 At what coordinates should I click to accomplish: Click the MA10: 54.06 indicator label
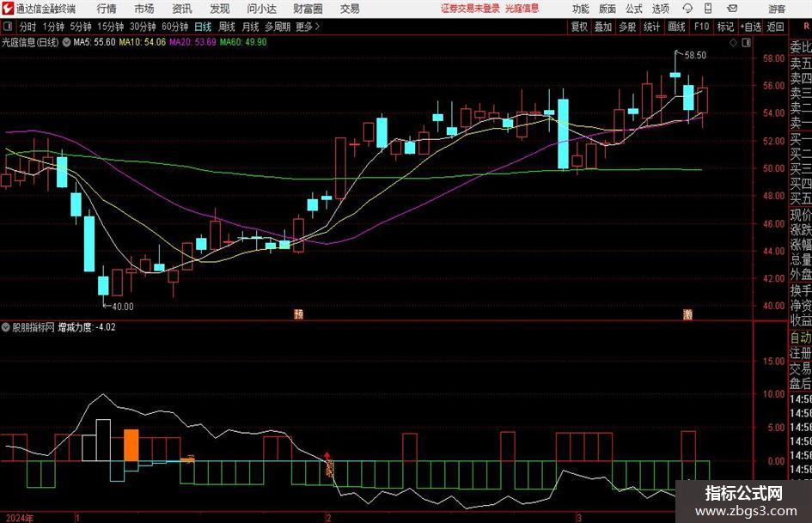(x=143, y=42)
